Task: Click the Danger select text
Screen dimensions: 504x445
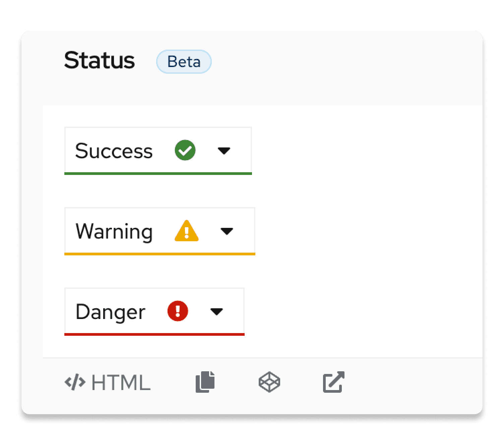Action: tap(110, 312)
